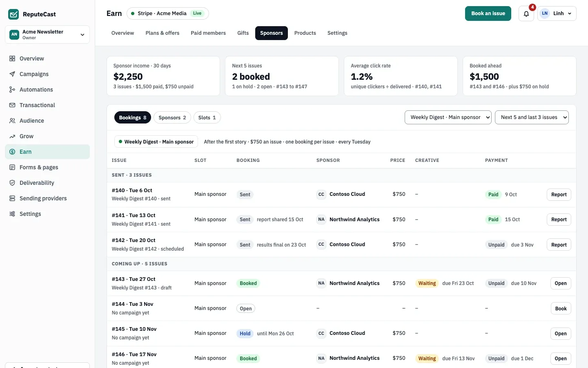The height and width of the screenshot is (368, 588).
Task: Open the Weekly Digest Main sponsor dropdown
Action: point(448,117)
